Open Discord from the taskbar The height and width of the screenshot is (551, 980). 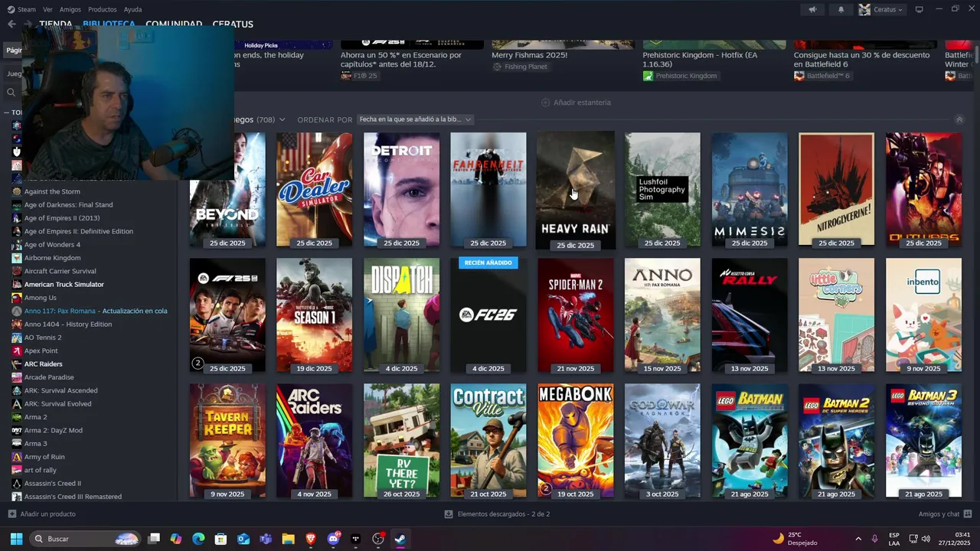[333, 539]
